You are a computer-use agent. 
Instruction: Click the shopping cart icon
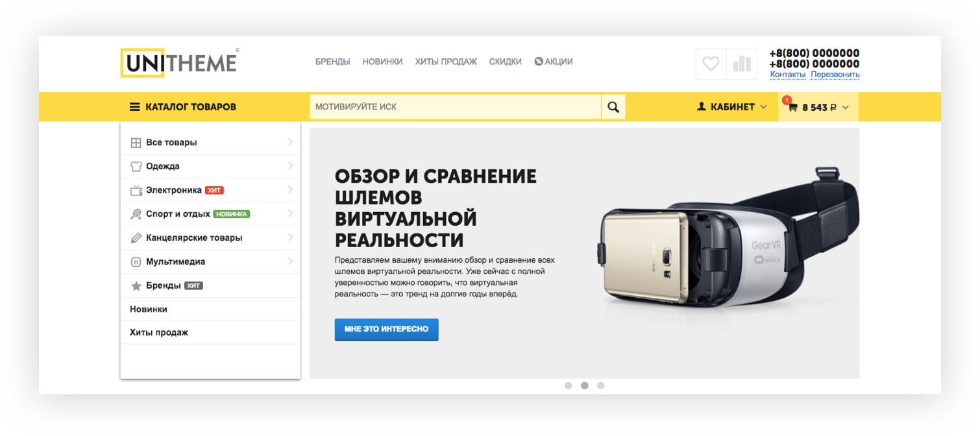point(792,108)
